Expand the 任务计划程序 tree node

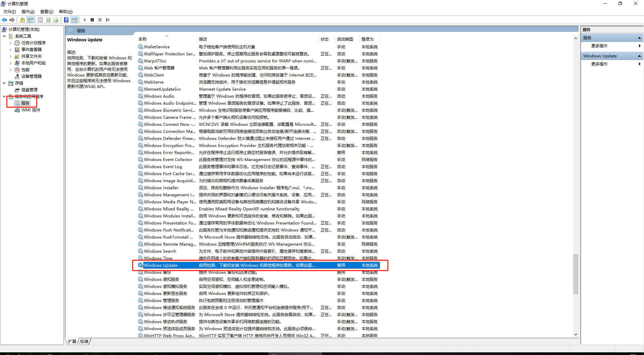pyautogui.click(x=10, y=43)
